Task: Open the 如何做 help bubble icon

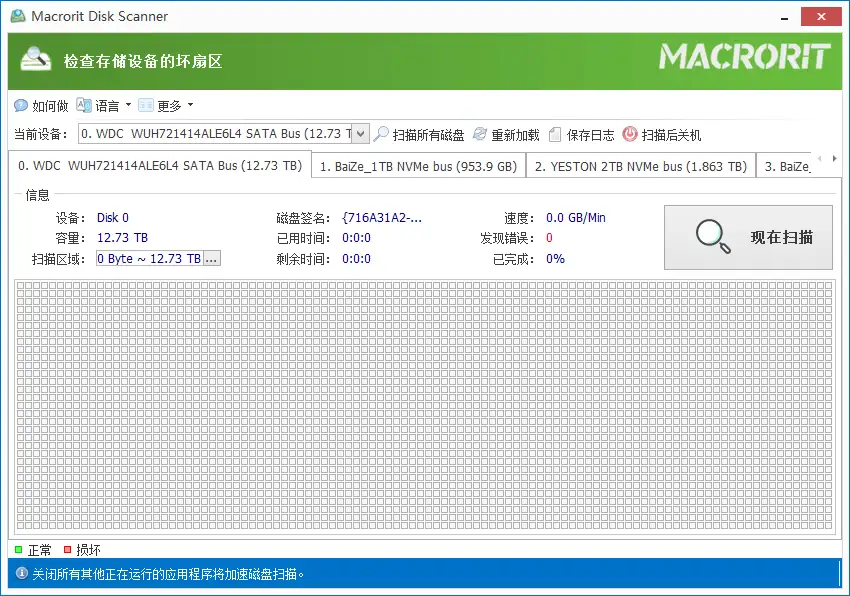Action: (21, 105)
